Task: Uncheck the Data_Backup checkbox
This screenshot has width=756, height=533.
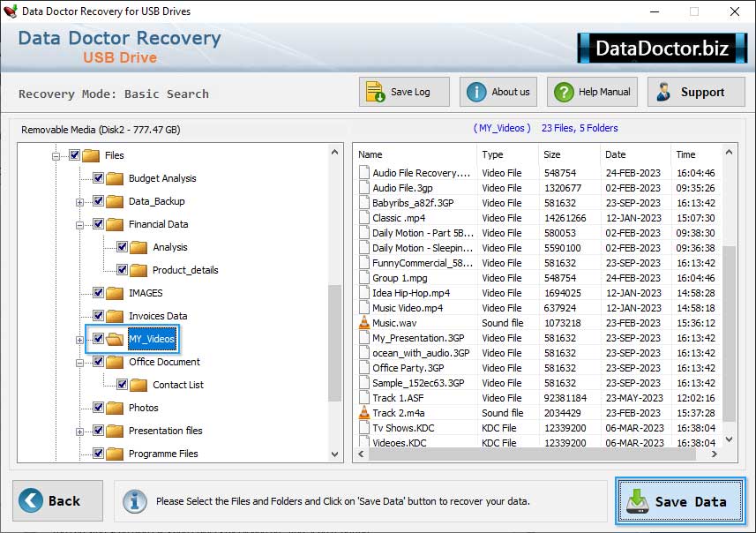Action: (x=98, y=200)
